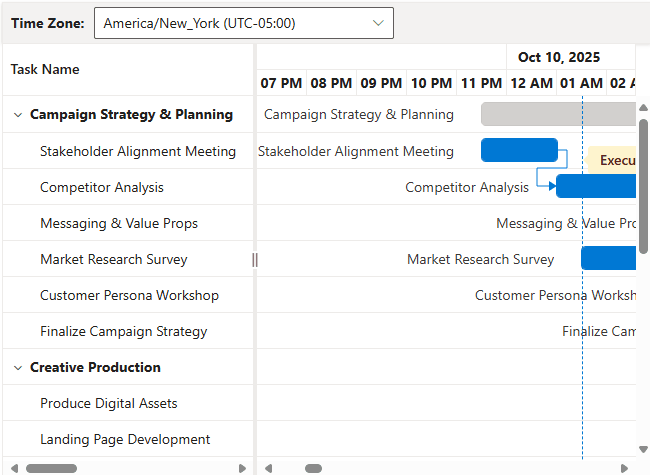Select the blue Competitor Analysis taskbar
The image size is (650, 475).
tap(596, 186)
